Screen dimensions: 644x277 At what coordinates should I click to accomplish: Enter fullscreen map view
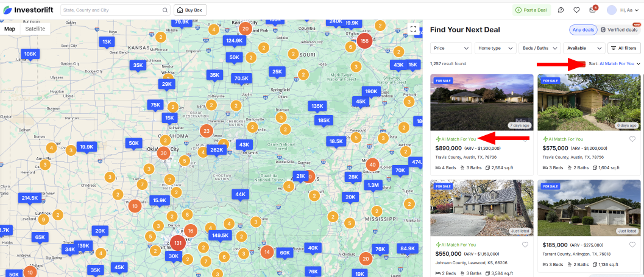click(x=414, y=29)
